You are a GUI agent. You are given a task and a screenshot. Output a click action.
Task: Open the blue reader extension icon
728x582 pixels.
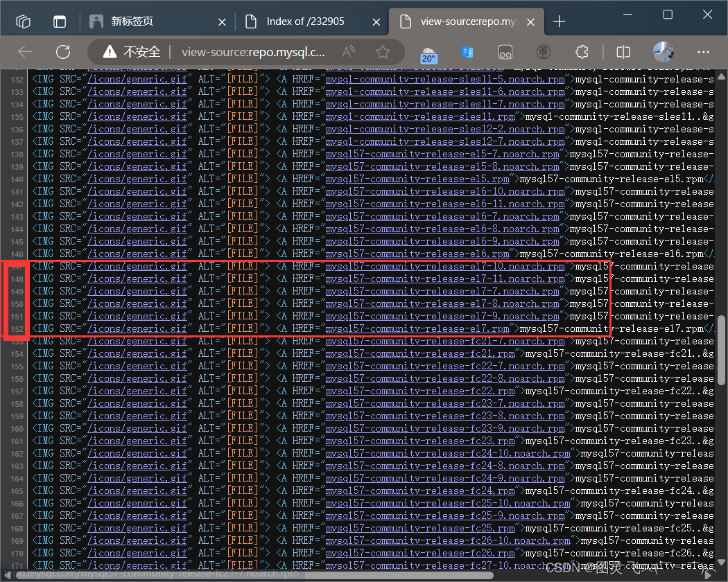[x=467, y=51]
